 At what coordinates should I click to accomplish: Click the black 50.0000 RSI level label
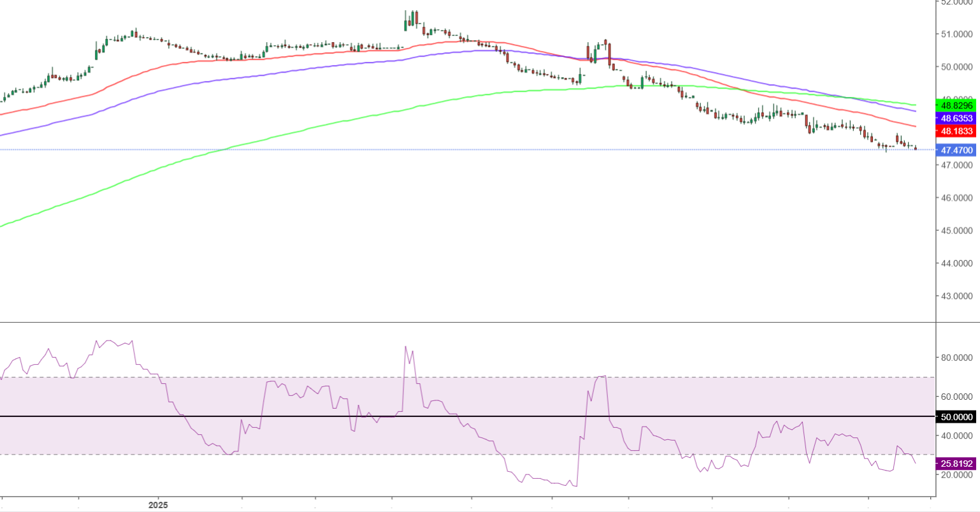click(x=956, y=417)
